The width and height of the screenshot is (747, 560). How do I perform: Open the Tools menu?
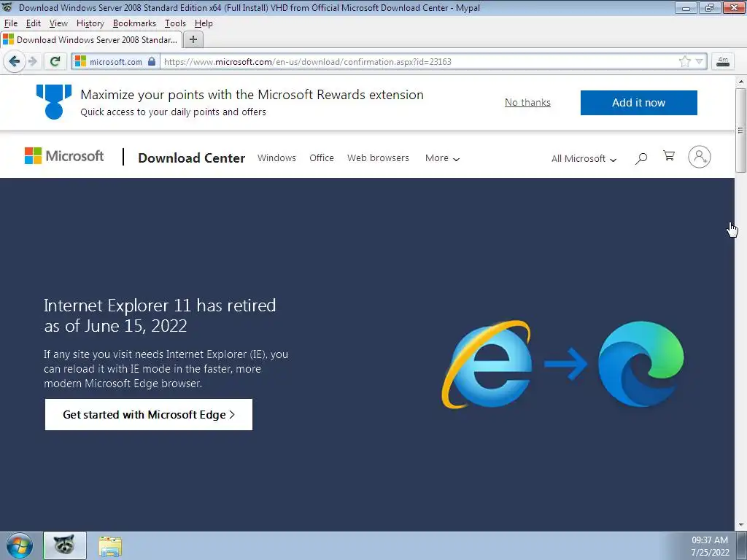pos(175,23)
